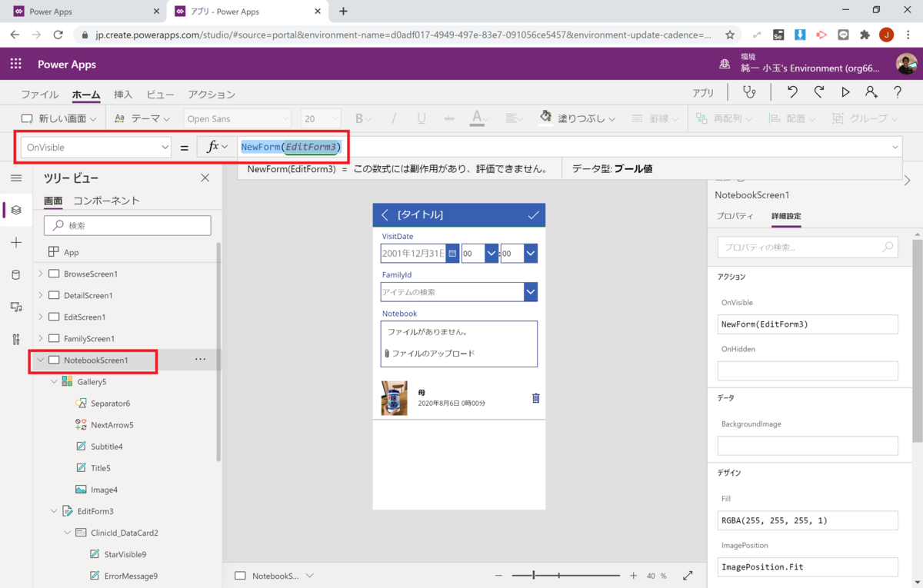This screenshot has width=923, height=588.
Task: Open the Data sources cylinder icon
Action: click(16, 274)
